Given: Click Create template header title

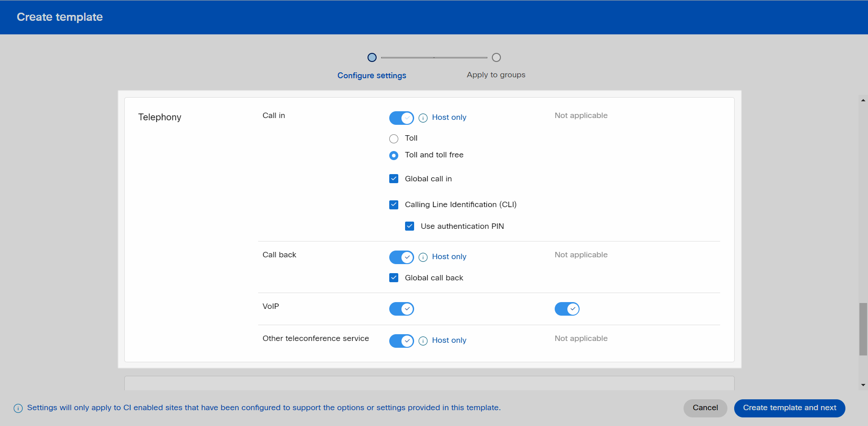Looking at the screenshot, I should [60, 17].
